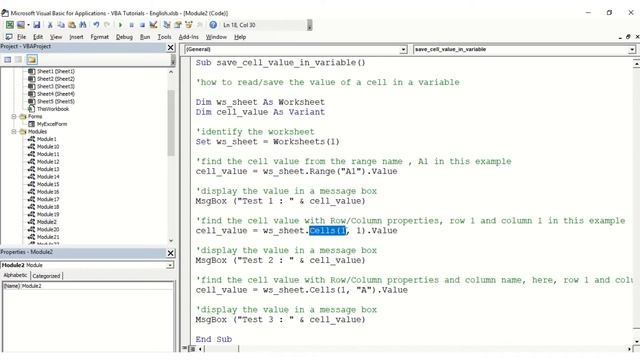Paste with the clipboard icon
Screen dimensions: 640x360
point(72,25)
